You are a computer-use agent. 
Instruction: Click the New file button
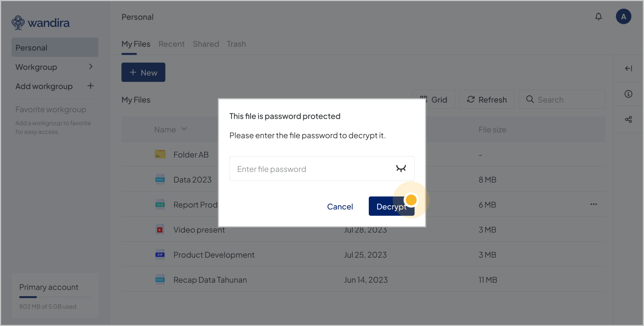click(x=143, y=72)
